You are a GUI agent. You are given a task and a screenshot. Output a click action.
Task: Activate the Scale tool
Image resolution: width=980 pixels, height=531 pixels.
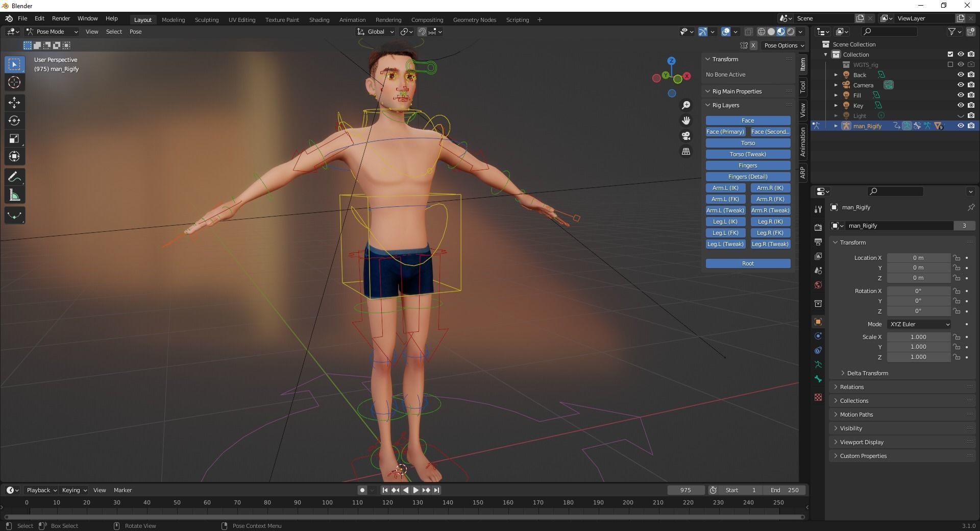[x=14, y=138]
